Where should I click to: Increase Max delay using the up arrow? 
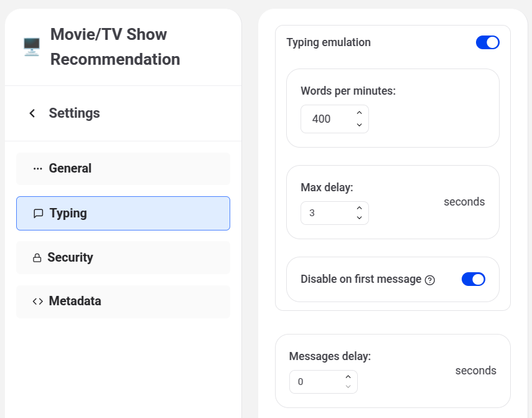[359, 207]
